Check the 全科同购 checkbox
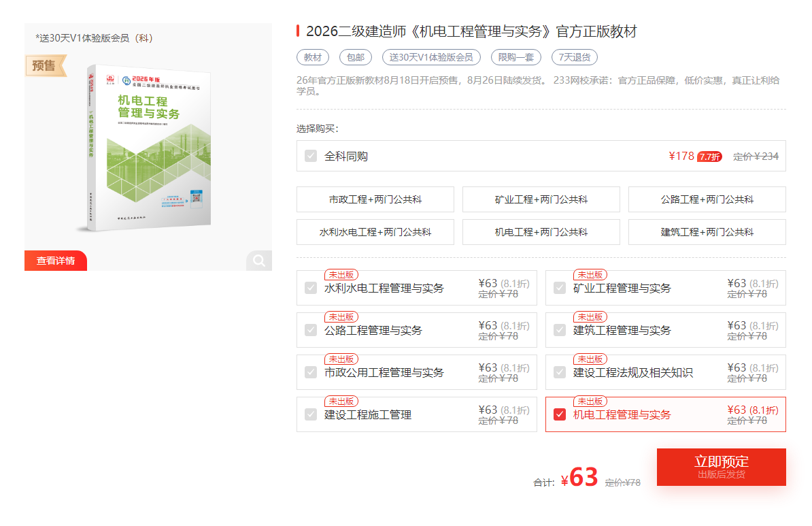Viewport: 812px width, 526px height. click(x=311, y=157)
